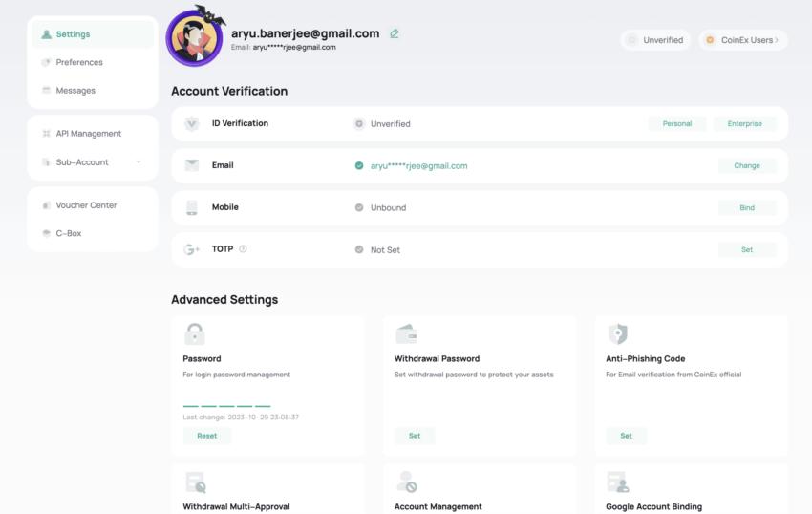Screen dimensions: 812x514
Task: Click the 'Account Verification' heading
Action: click(x=229, y=91)
